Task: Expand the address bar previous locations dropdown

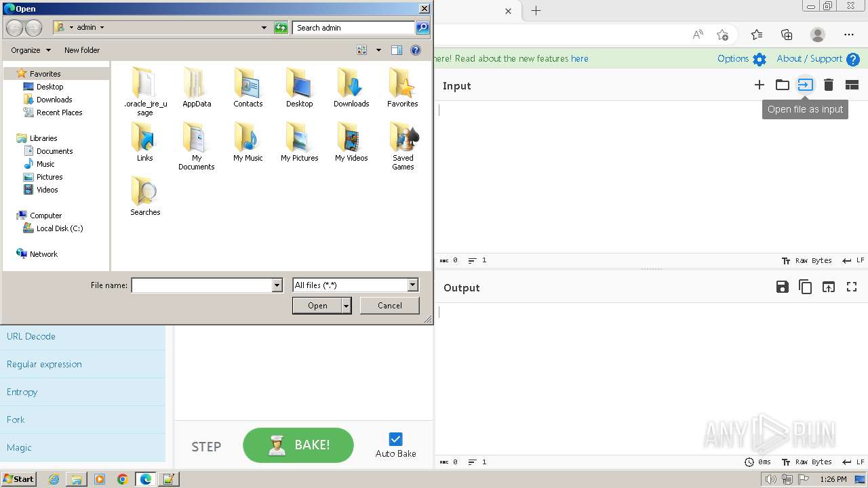Action: 264,28
